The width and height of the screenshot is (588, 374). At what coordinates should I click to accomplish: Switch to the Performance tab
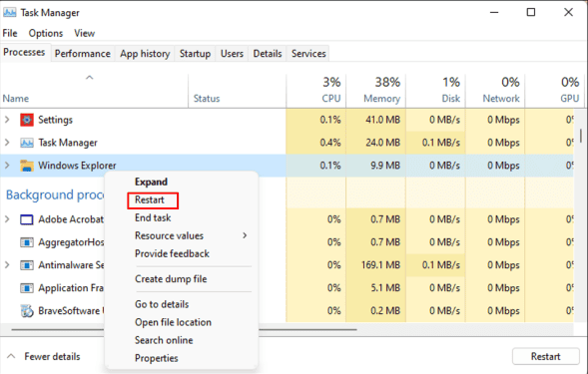click(83, 54)
